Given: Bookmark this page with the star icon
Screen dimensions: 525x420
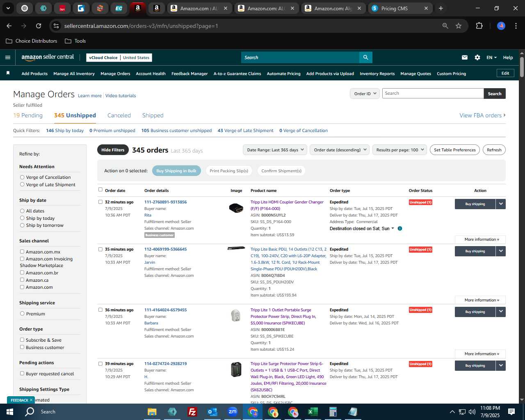Looking at the screenshot, I should (459, 26).
